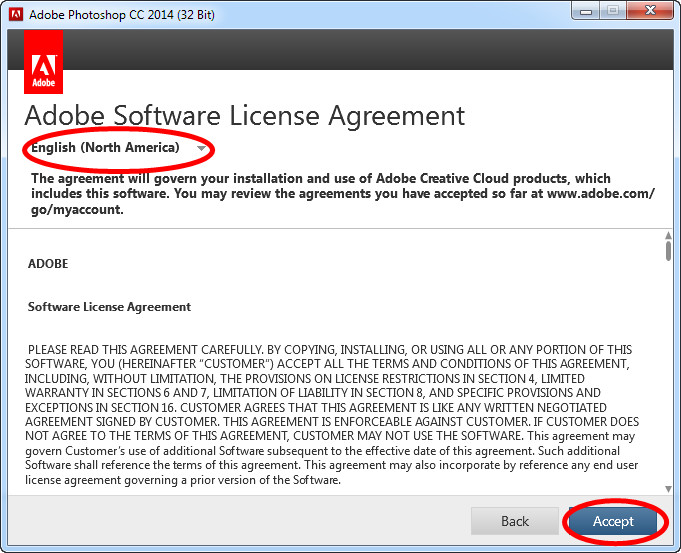Click the 'Adobe Software License Agreement' heading
The image size is (681, 553).
245,116
